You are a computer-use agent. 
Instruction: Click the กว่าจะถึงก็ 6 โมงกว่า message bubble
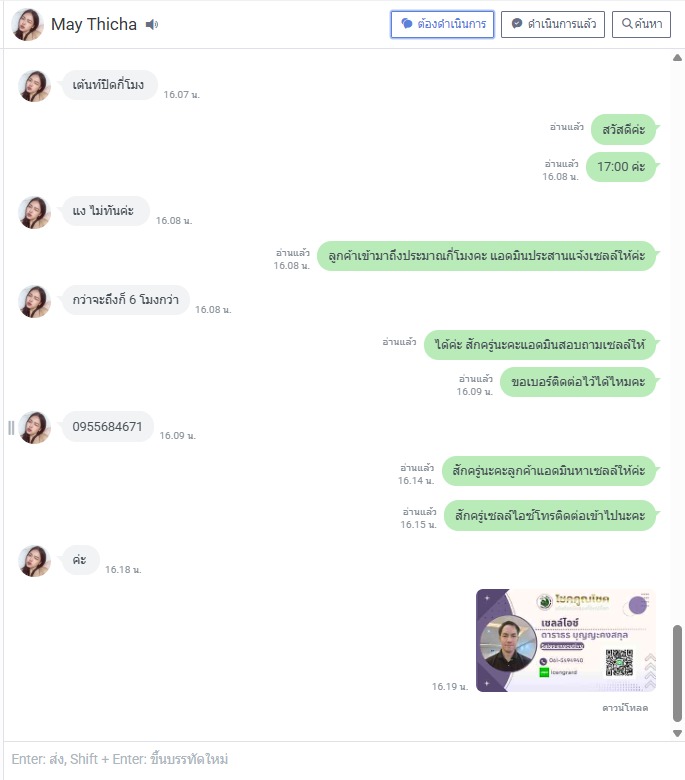click(125, 300)
